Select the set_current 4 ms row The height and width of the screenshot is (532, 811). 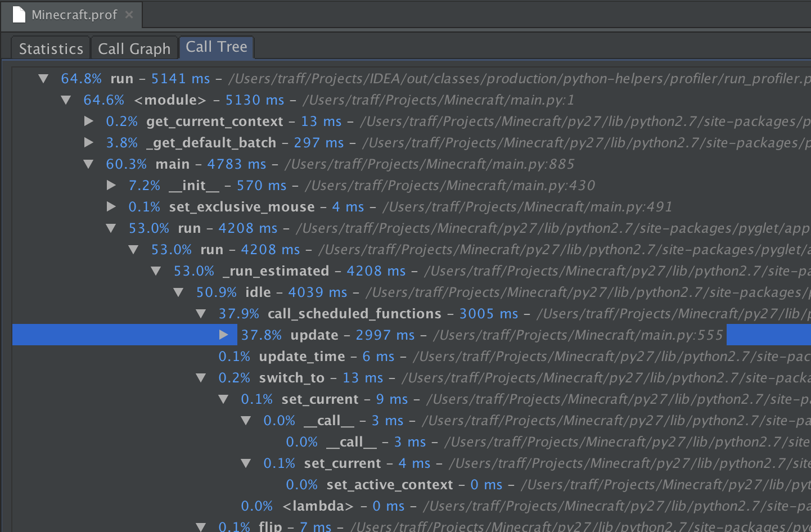[412, 463]
